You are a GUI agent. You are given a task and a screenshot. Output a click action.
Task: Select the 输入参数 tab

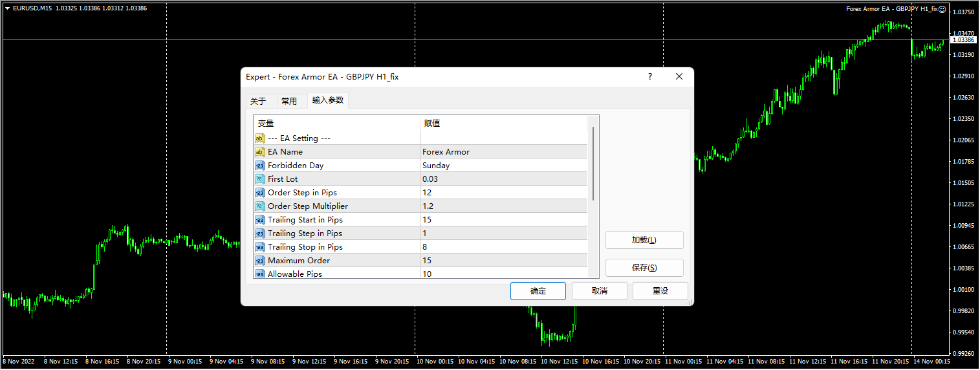[328, 100]
